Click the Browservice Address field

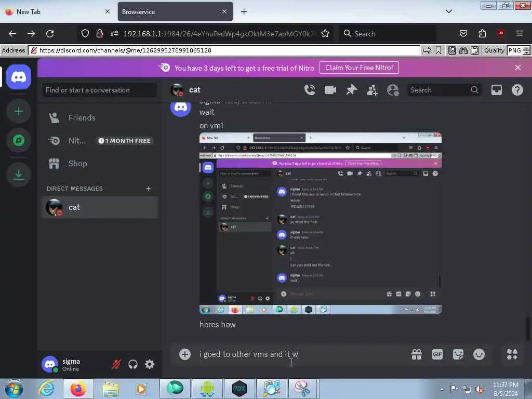click(224, 50)
